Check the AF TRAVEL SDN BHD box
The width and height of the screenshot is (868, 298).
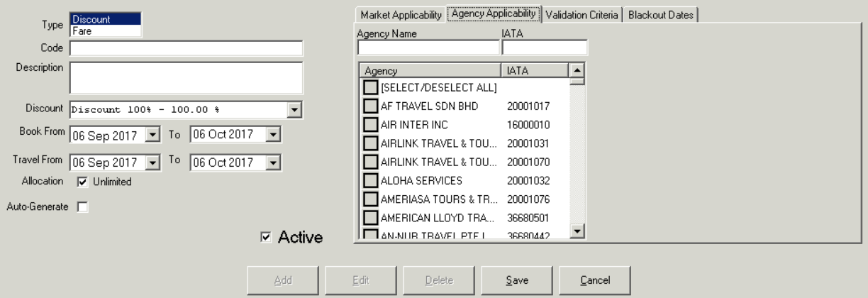coord(371,106)
